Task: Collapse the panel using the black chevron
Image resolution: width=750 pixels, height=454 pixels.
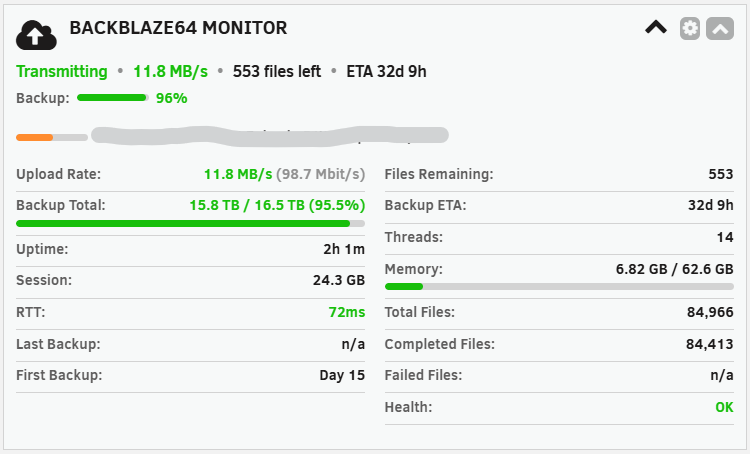Action: coord(656,27)
